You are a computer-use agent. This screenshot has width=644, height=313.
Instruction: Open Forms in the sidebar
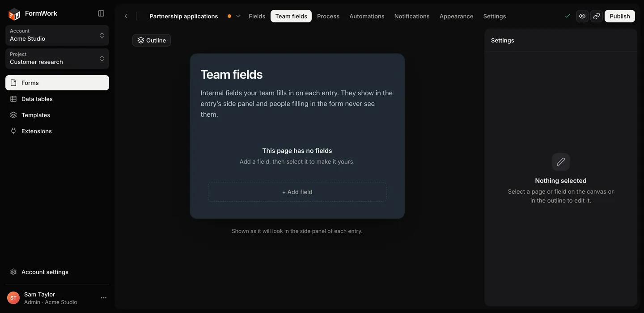57,83
